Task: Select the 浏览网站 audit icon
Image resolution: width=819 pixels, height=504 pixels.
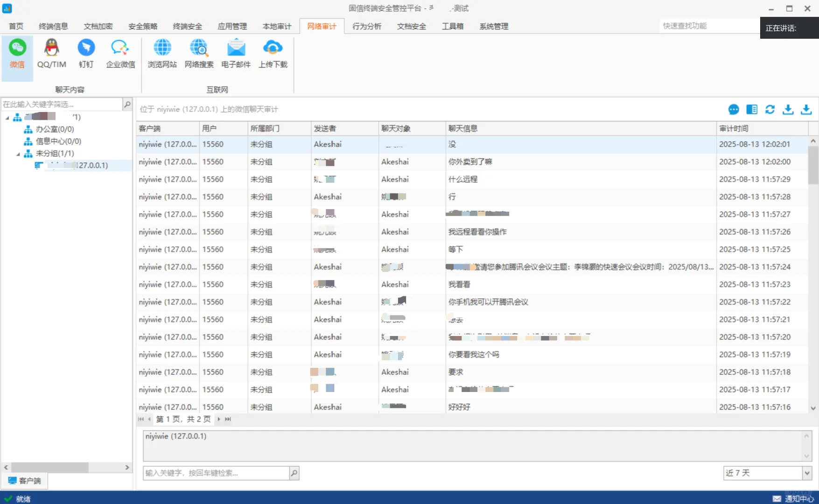Action: coord(162,54)
